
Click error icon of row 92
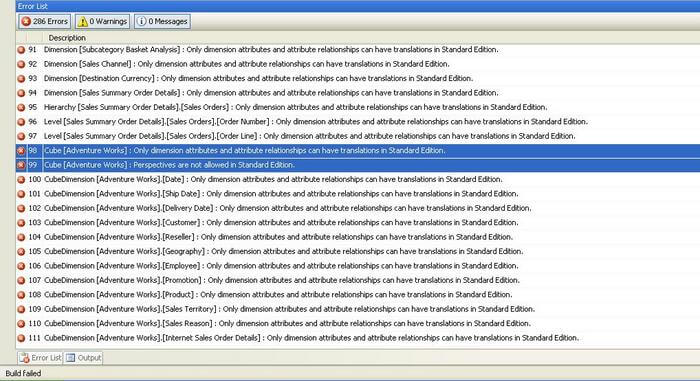[21, 64]
